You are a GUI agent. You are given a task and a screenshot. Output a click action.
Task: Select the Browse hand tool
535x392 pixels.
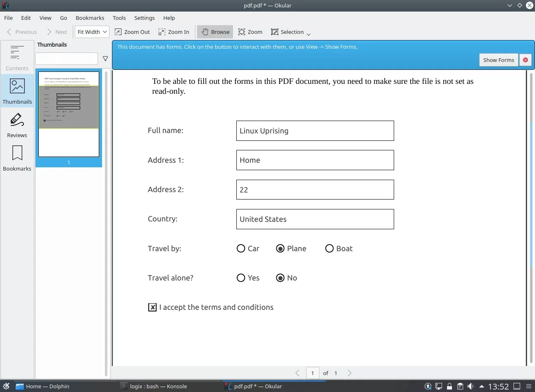point(215,32)
